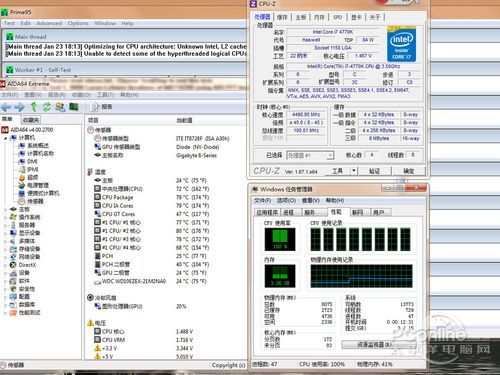Collapse the 计算机 computer tree node
500x375 pixels.
tap(5, 138)
